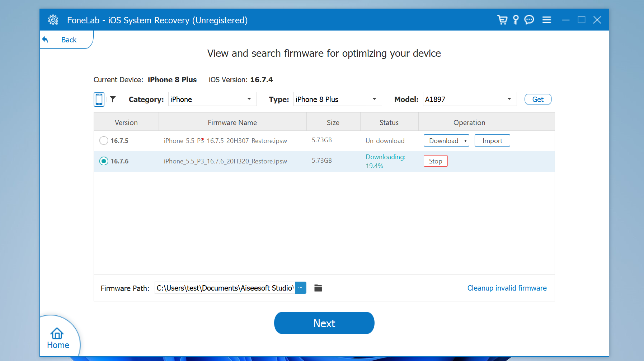Click the iOS Version 16.7.4 value
The height and width of the screenshot is (361, 644).
pyautogui.click(x=262, y=79)
